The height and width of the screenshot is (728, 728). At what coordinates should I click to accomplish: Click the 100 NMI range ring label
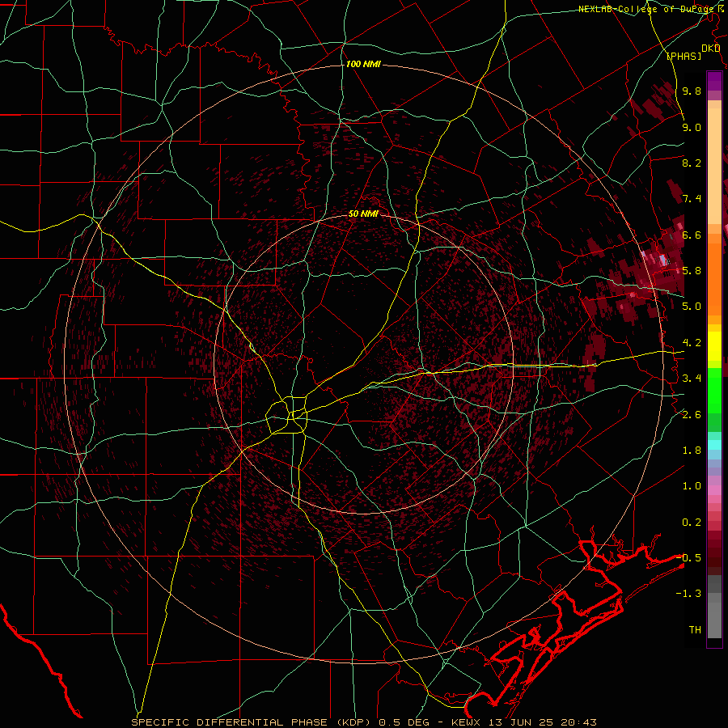coord(363,64)
